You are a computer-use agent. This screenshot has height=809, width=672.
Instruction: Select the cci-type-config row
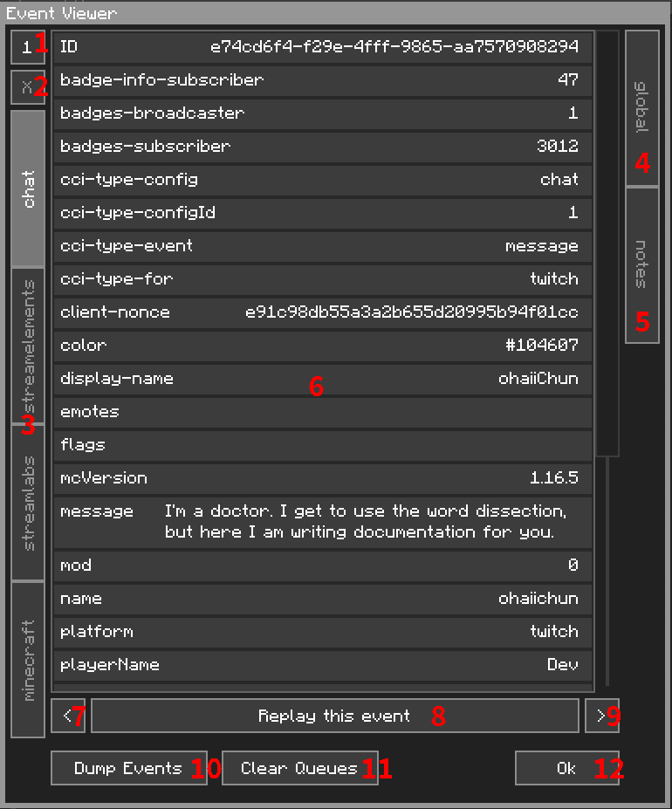pos(323,180)
